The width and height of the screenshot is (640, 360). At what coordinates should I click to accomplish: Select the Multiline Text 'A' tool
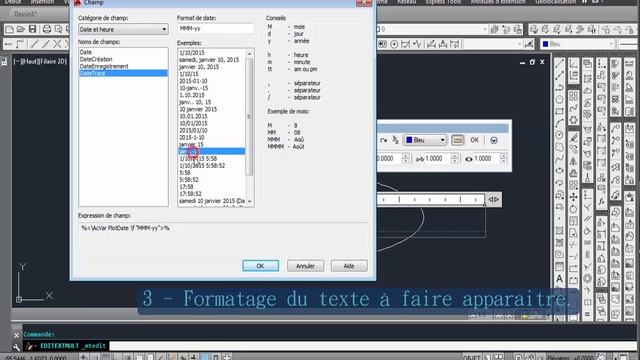(x=560, y=279)
